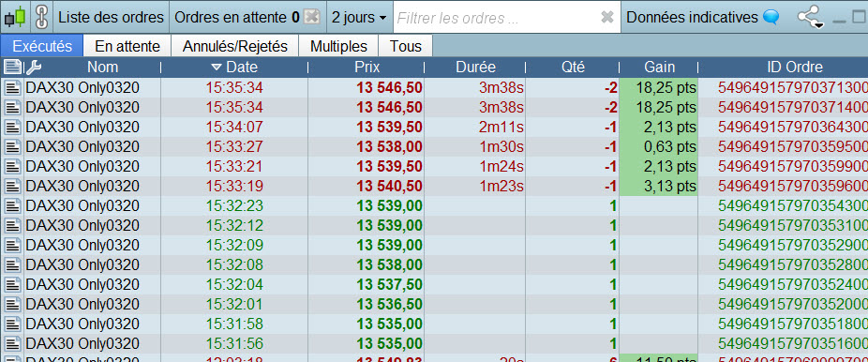Cancel pending orders X button

click(313, 17)
